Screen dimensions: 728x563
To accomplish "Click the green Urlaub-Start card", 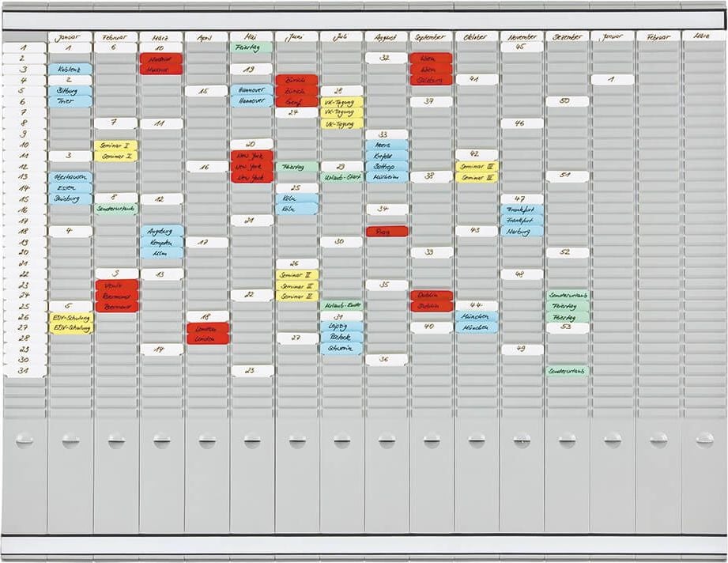I will tap(341, 177).
